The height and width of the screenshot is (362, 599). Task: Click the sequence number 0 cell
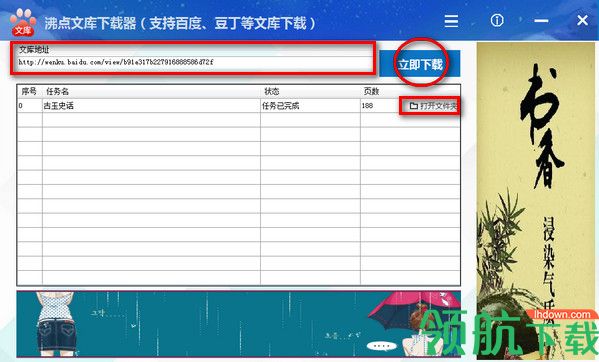tap(29, 106)
